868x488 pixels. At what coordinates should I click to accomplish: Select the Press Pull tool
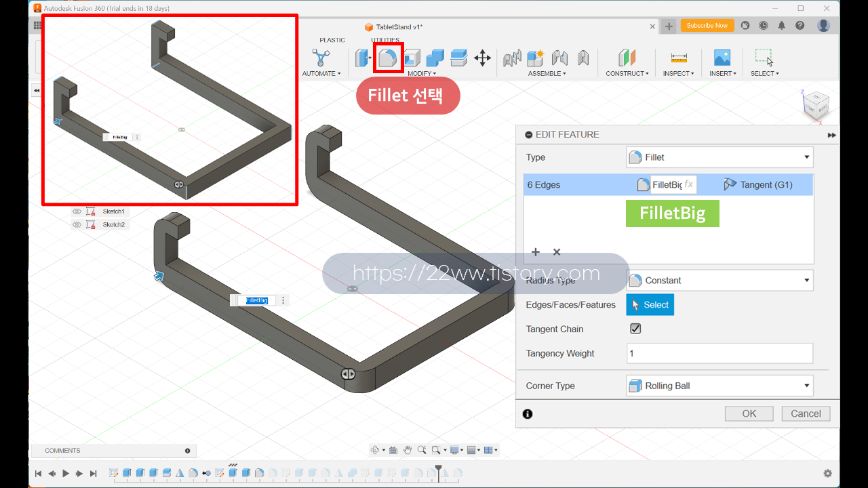tap(362, 58)
